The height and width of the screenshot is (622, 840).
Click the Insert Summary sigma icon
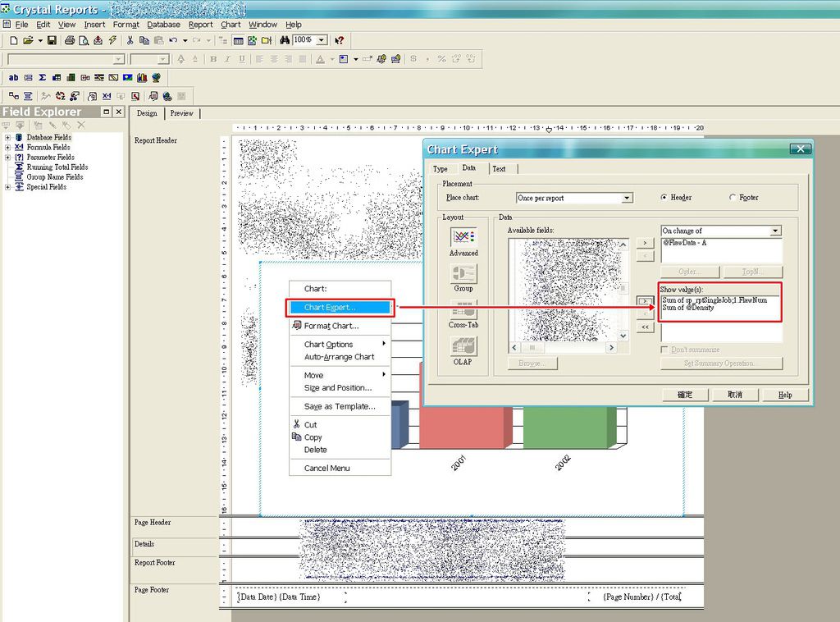tap(42, 78)
